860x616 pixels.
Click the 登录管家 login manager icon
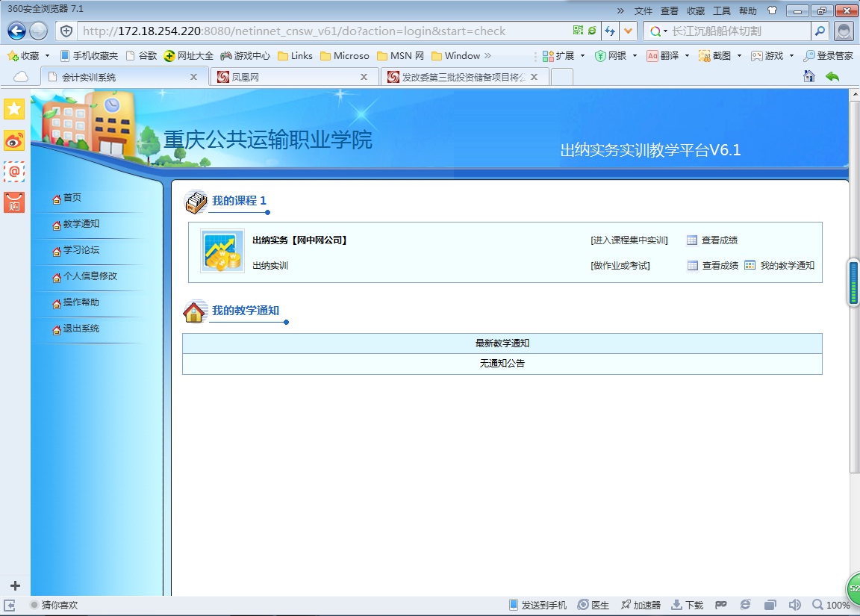coord(808,55)
